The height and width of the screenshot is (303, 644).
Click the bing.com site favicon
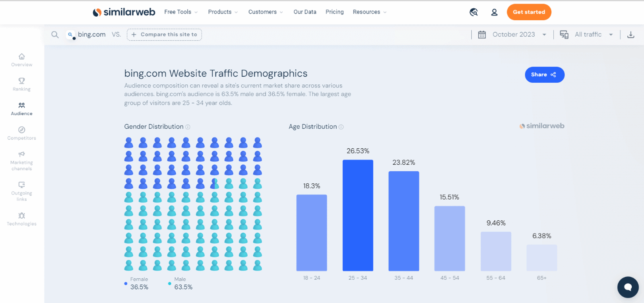point(71,35)
